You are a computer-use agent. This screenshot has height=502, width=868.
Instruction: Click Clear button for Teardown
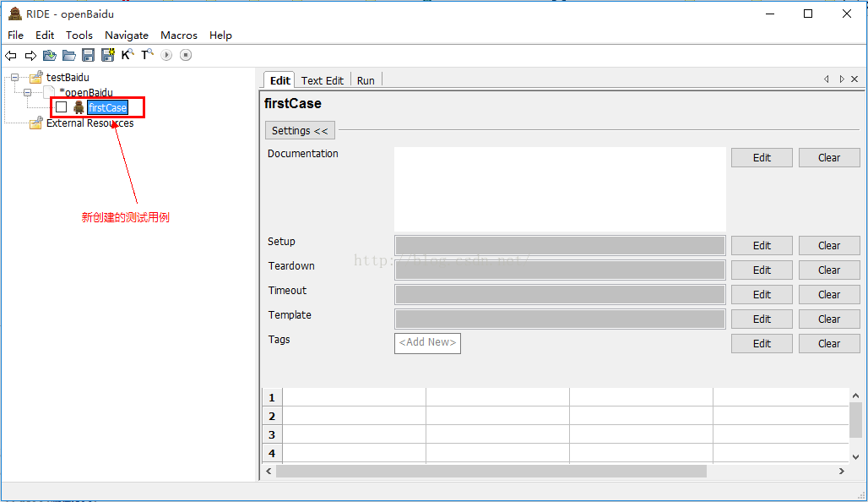pyautogui.click(x=829, y=270)
